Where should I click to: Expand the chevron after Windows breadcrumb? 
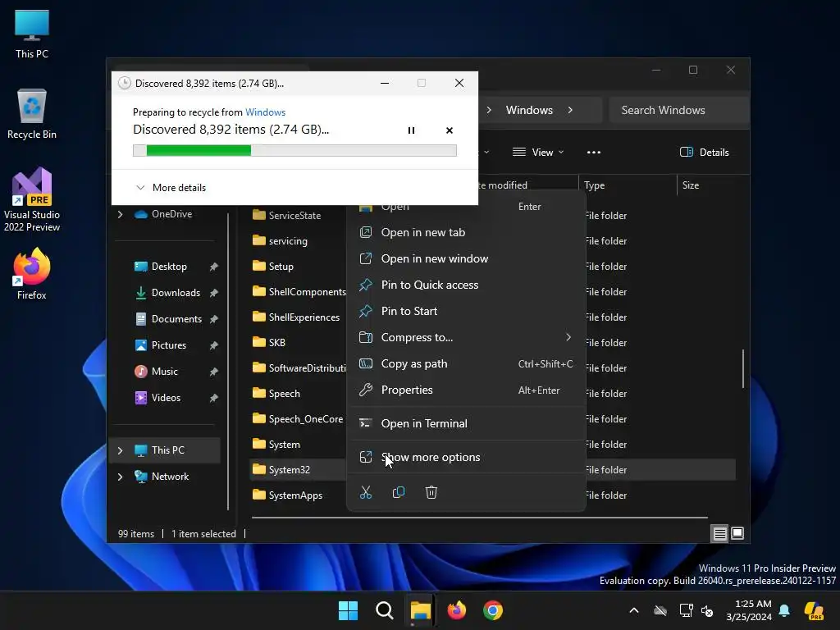tap(570, 111)
